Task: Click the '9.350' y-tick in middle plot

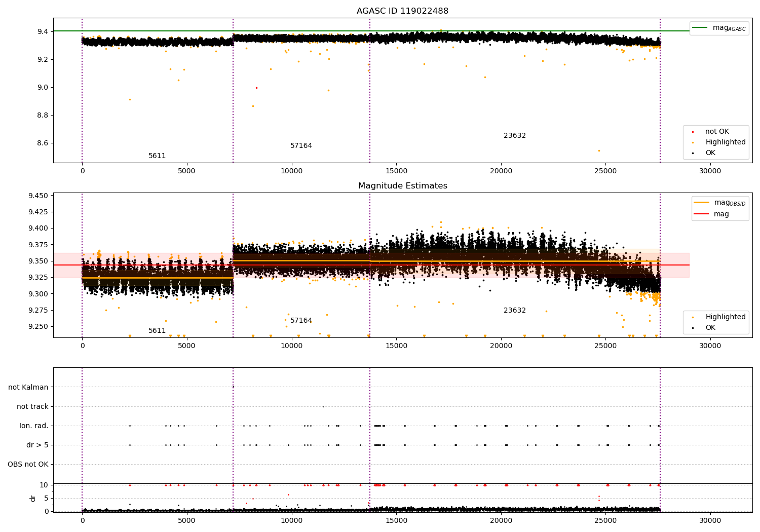Action: (x=39, y=261)
